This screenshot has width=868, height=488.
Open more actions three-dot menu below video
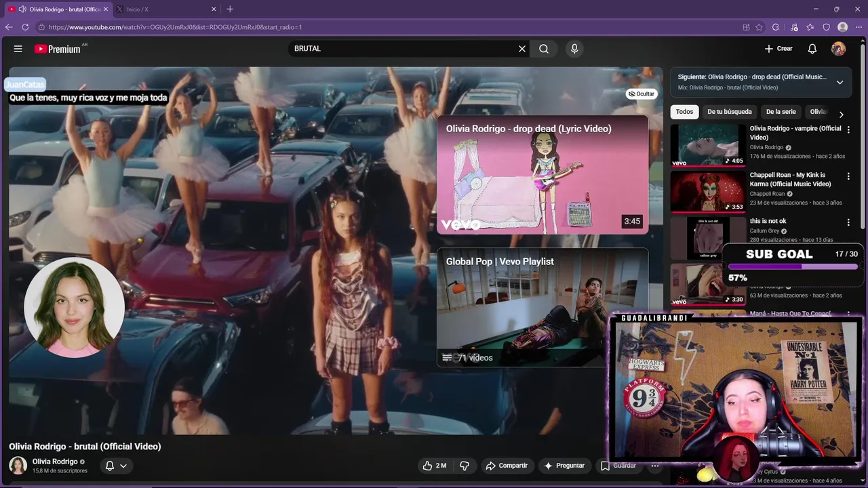click(x=654, y=466)
